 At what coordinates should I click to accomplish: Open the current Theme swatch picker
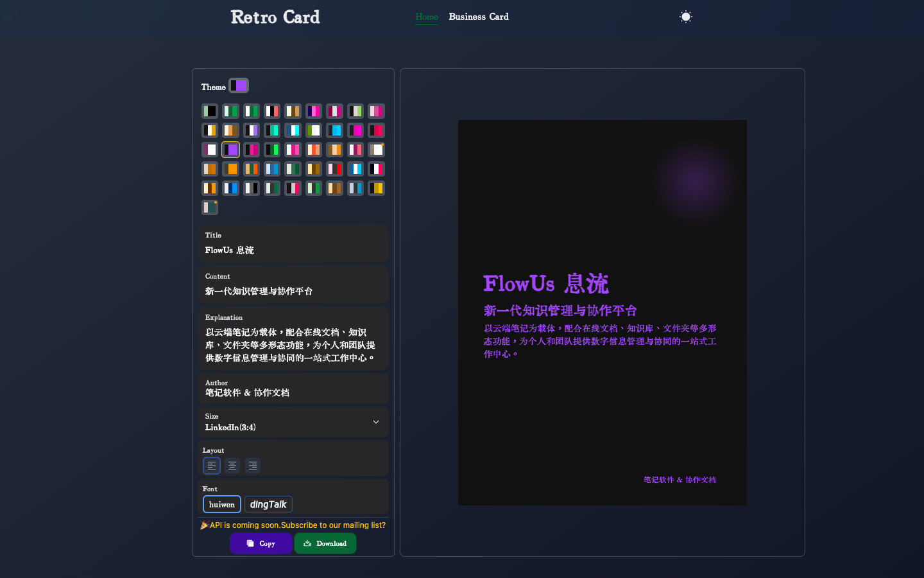[239, 86]
